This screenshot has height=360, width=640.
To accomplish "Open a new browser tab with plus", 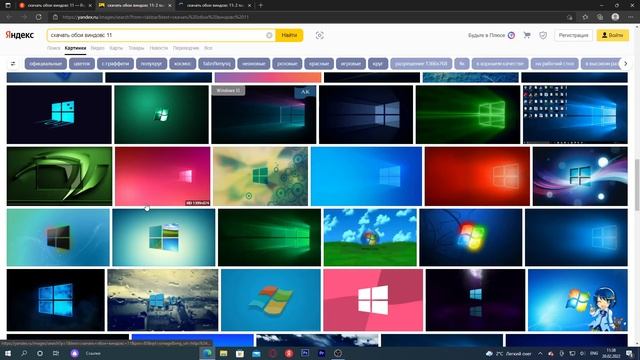I will [261, 5].
